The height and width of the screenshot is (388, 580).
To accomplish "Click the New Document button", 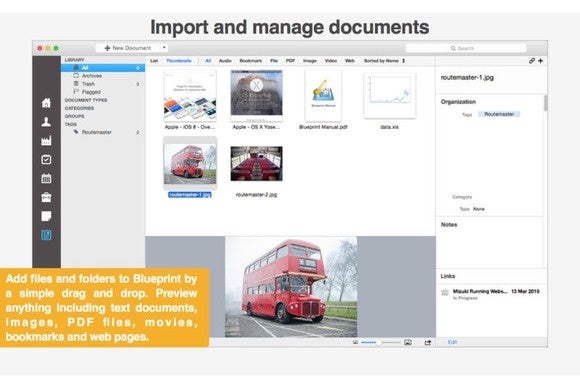I will tap(128, 48).
